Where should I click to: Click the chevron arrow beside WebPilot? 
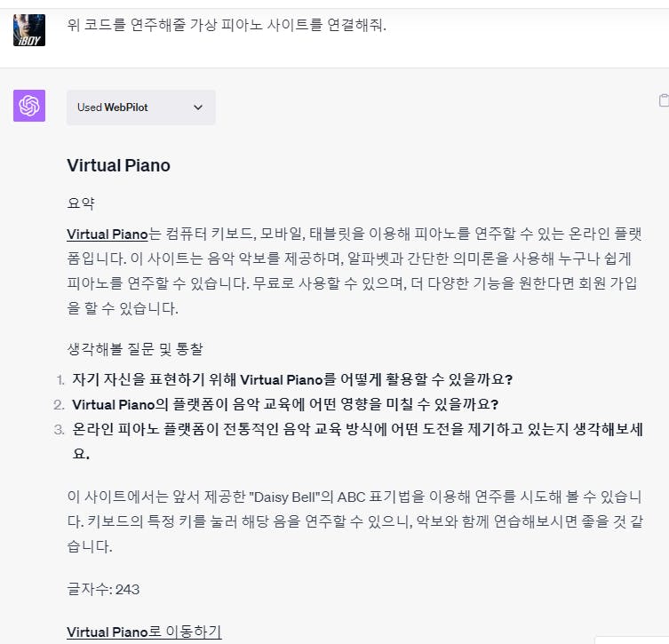pyautogui.click(x=198, y=107)
